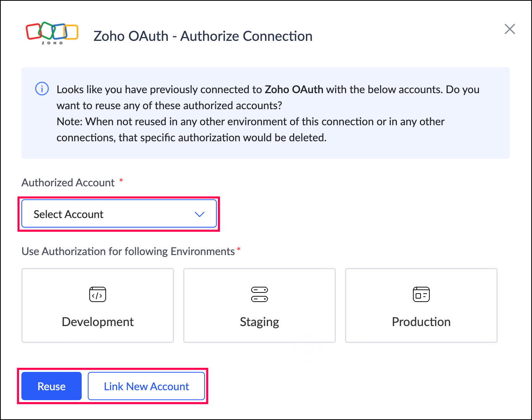The height and width of the screenshot is (420, 532).
Task: Click the bold 'Zoho OAuth' text in notice
Action: click(294, 89)
